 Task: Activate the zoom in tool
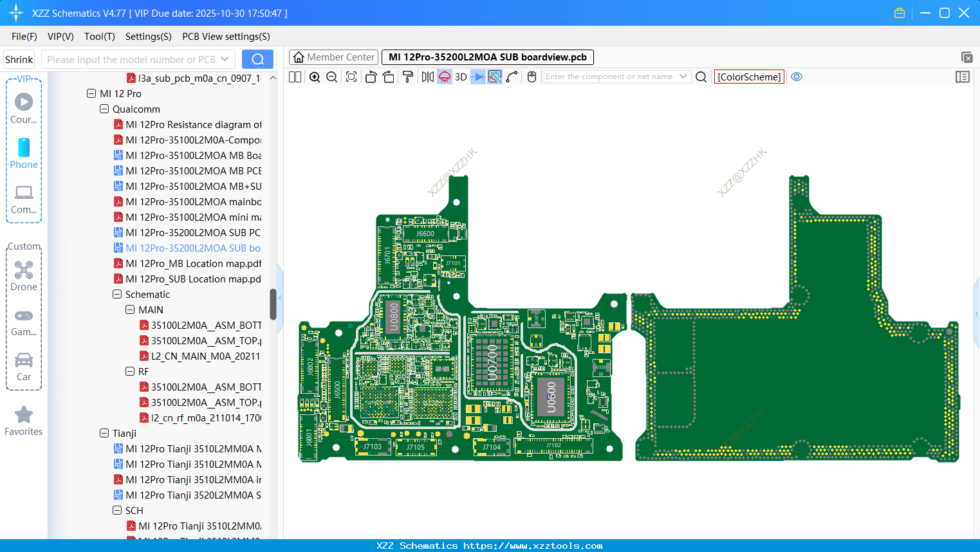pos(315,77)
